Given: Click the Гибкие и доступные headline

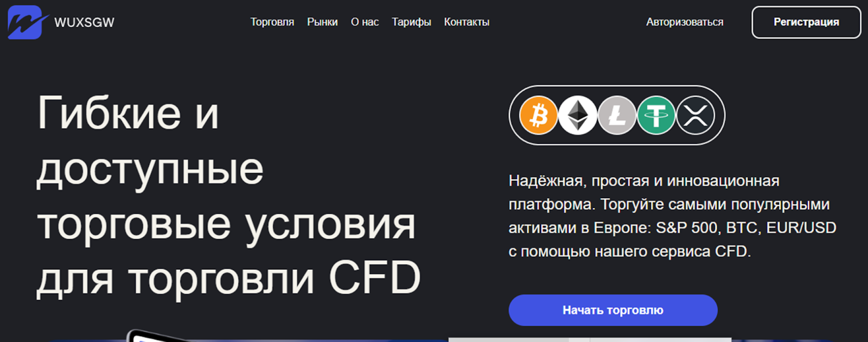Looking at the screenshot, I should [228, 195].
